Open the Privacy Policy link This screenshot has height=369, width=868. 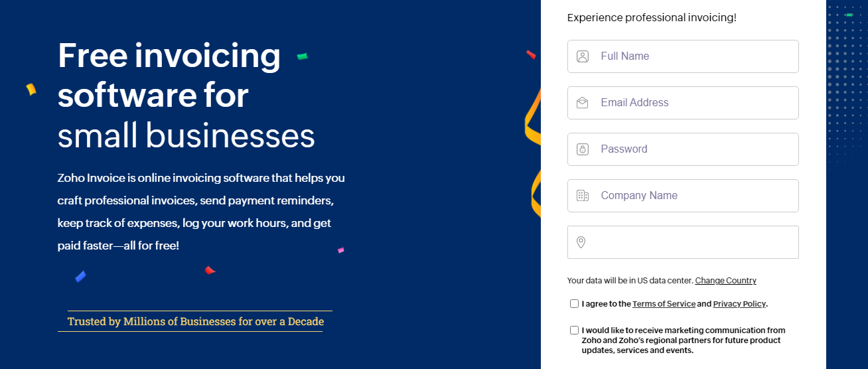(739, 304)
